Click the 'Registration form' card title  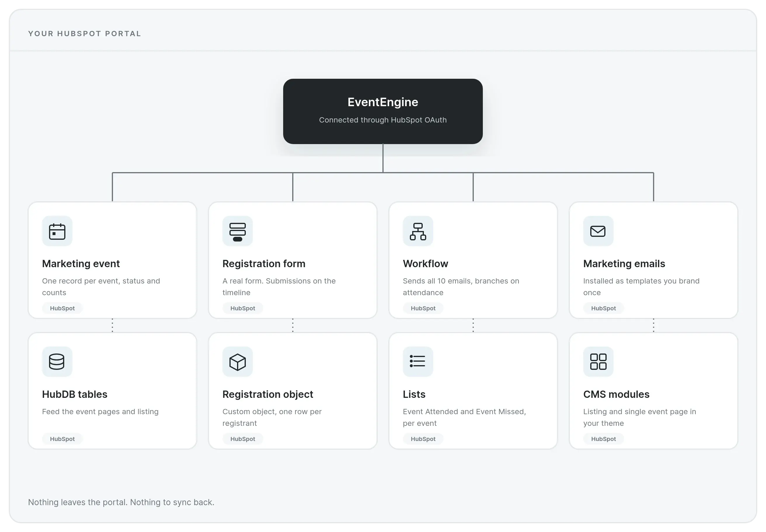tap(264, 264)
